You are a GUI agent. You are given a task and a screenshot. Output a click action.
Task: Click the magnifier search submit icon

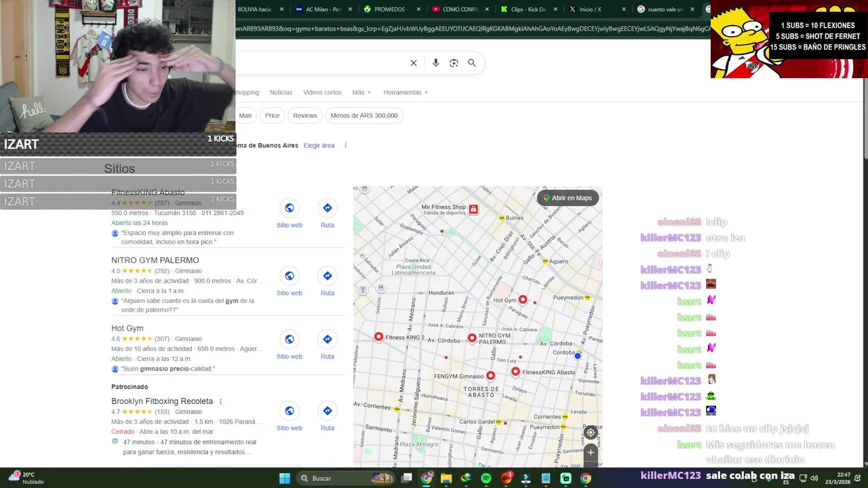coord(472,63)
